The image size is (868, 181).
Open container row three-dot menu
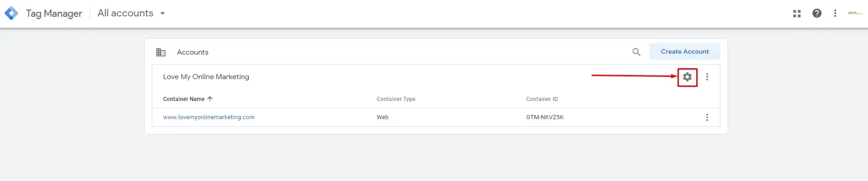tap(707, 117)
